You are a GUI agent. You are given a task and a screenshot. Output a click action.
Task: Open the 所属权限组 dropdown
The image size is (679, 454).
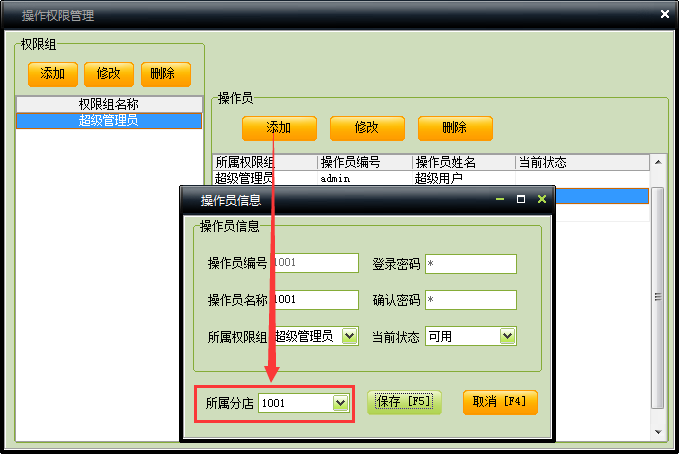[349, 336]
